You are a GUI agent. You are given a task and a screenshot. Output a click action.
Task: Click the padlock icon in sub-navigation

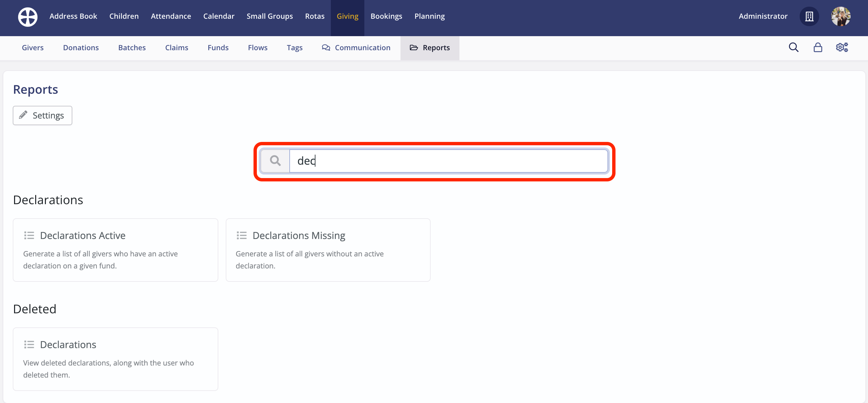[817, 48]
